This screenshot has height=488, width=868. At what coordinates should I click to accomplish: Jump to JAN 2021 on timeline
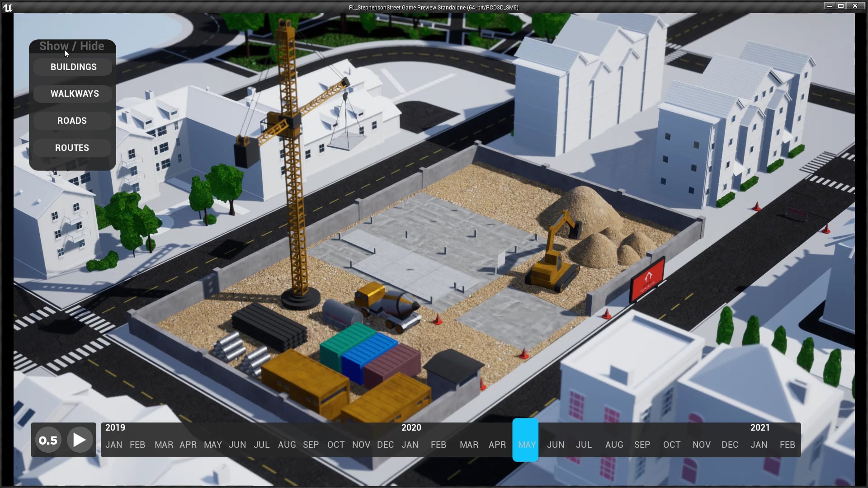759,445
